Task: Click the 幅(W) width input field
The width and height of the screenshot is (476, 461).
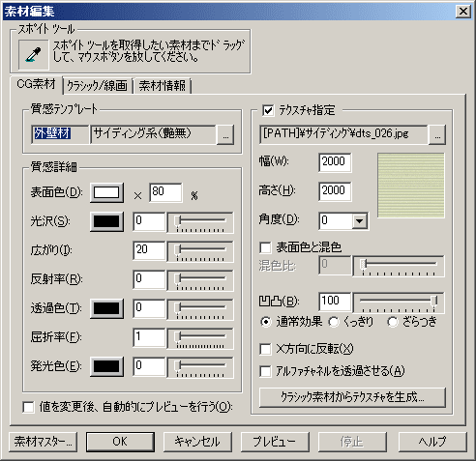Action: tap(335, 162)
